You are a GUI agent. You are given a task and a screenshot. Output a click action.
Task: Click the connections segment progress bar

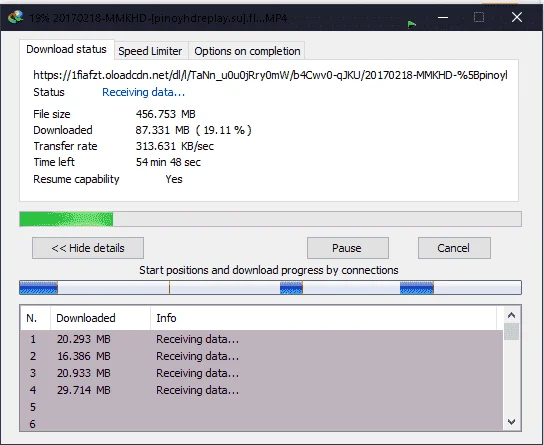point(270,288)
